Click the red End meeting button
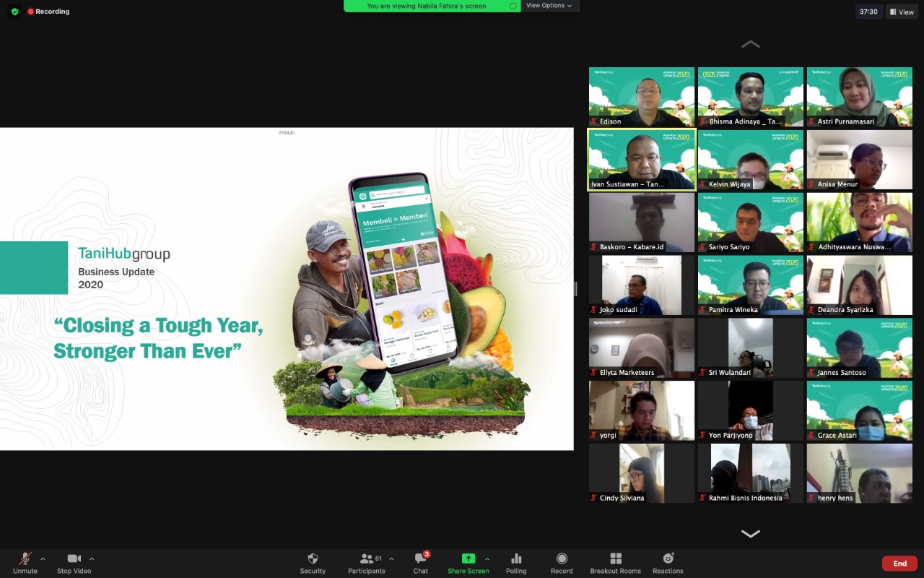 899,564
